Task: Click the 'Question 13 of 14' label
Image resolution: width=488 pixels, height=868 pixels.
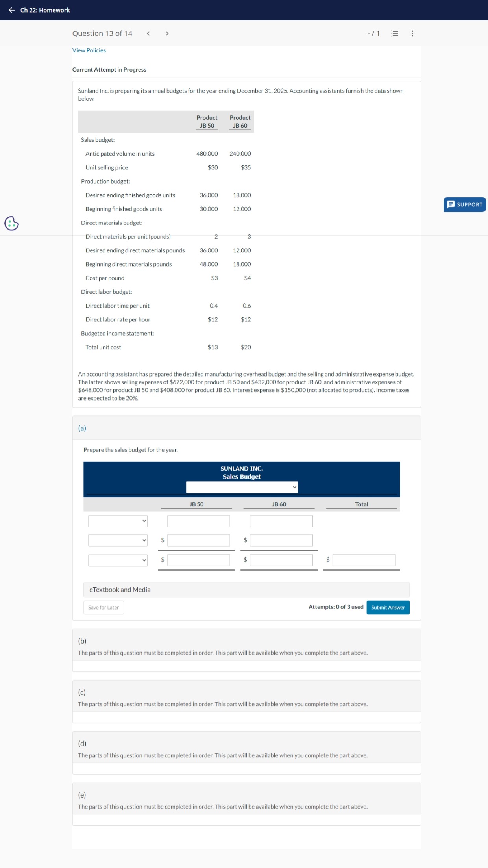Action: point(102,33)
